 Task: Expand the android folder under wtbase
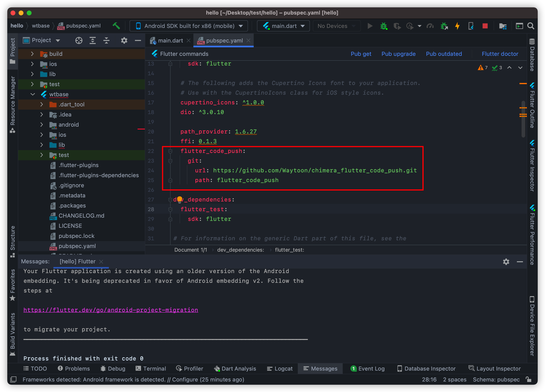(x=41, y=125)
